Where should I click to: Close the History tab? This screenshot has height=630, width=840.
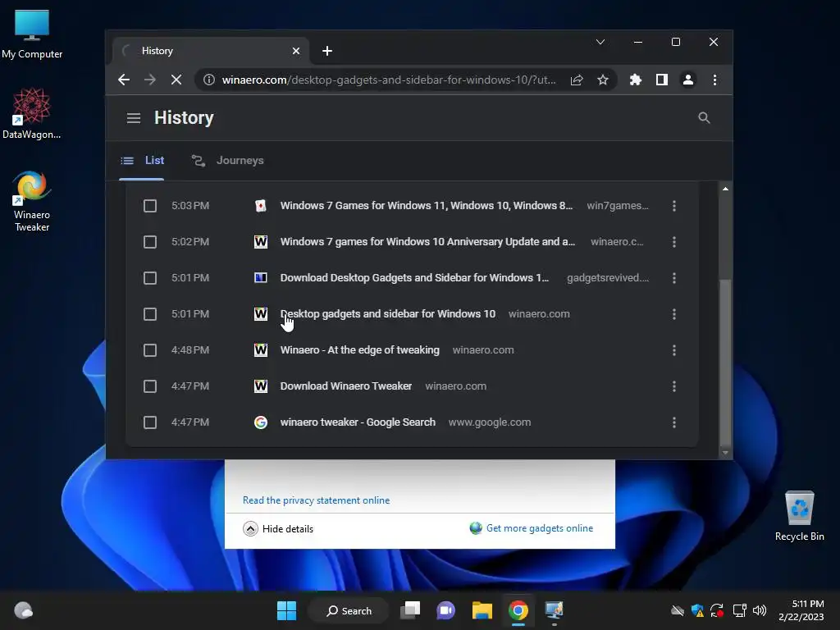click(295, 51)
